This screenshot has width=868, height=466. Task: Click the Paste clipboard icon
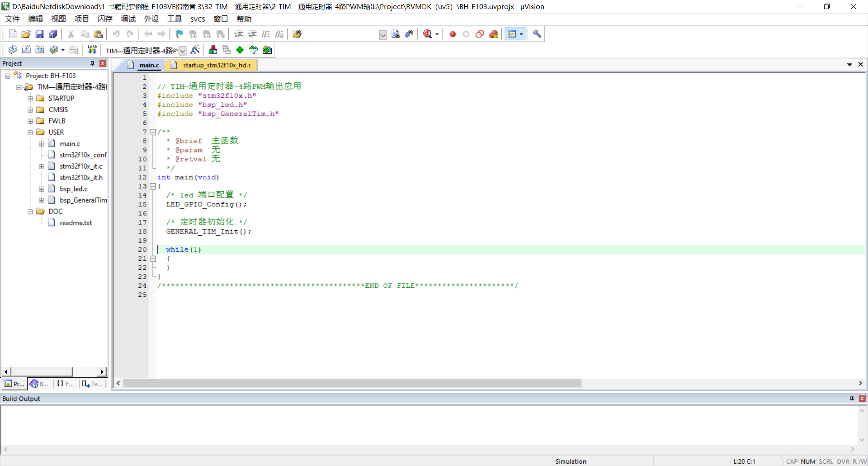pos(98,34)
